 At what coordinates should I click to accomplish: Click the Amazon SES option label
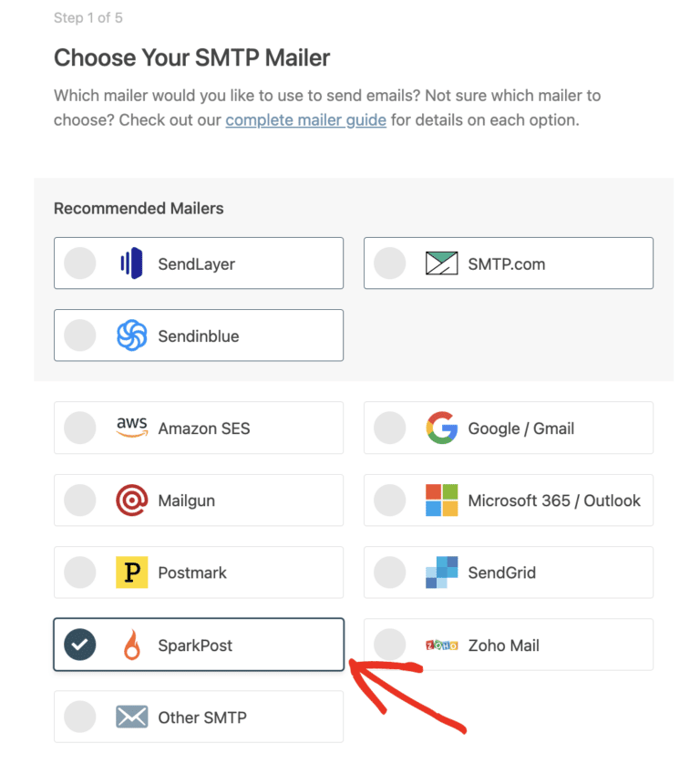204,428
